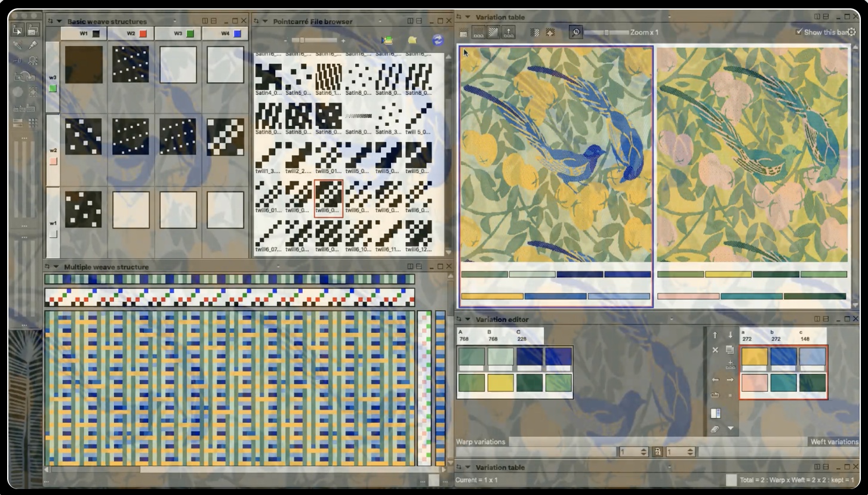Open the yellow folder icon in File browser
Viewport: 868px width, 495px height.
(412, 40)
